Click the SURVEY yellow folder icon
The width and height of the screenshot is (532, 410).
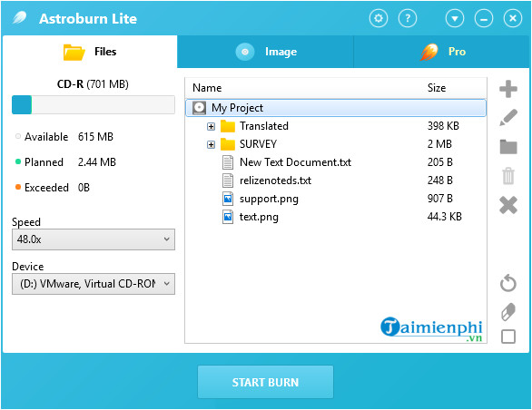tap(228, 144)
